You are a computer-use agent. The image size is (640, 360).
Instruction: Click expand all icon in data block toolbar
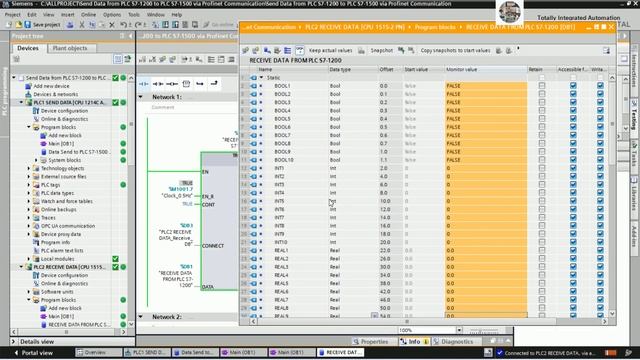pyautogui.click(x=288, y=51)
